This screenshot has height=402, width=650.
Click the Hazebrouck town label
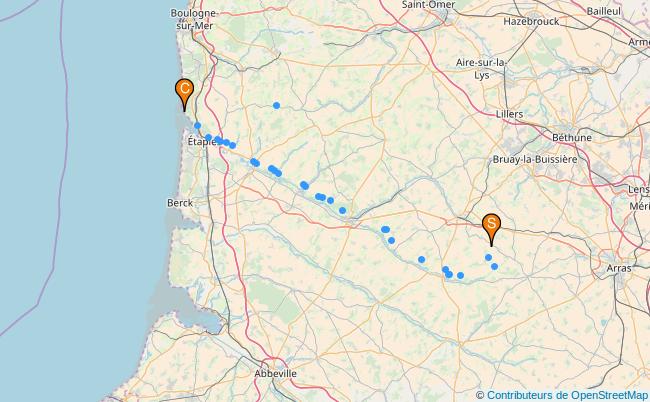531,22
